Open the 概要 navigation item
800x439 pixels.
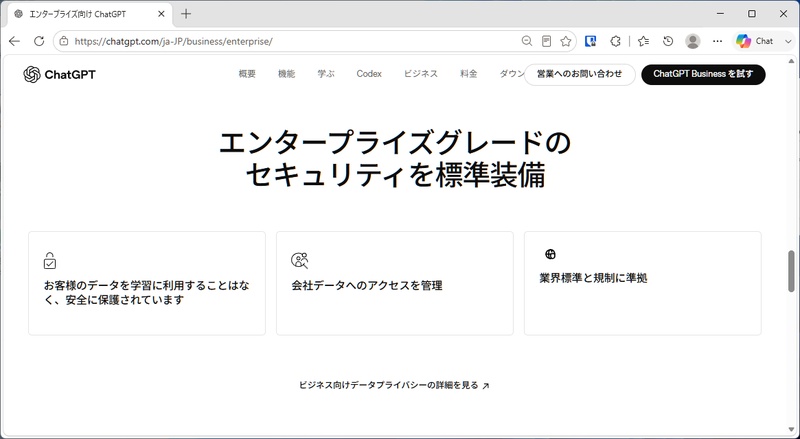[247, 74]
